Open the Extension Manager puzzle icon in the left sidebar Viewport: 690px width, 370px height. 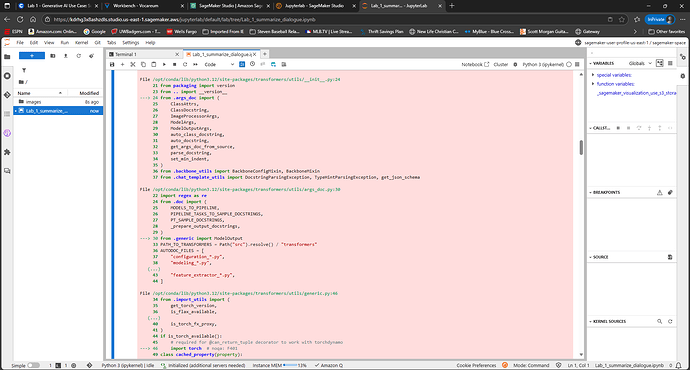[x=7, y=152]
